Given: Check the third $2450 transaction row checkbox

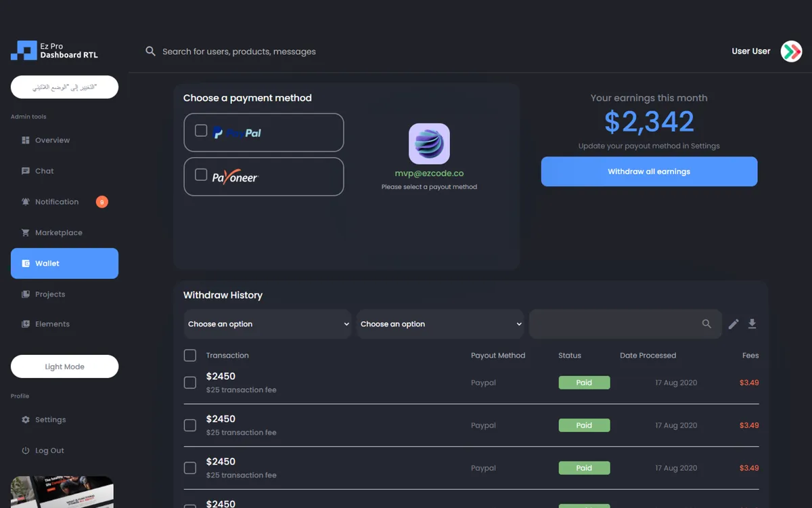Looking at the screenshot, I should coord(190,468).
